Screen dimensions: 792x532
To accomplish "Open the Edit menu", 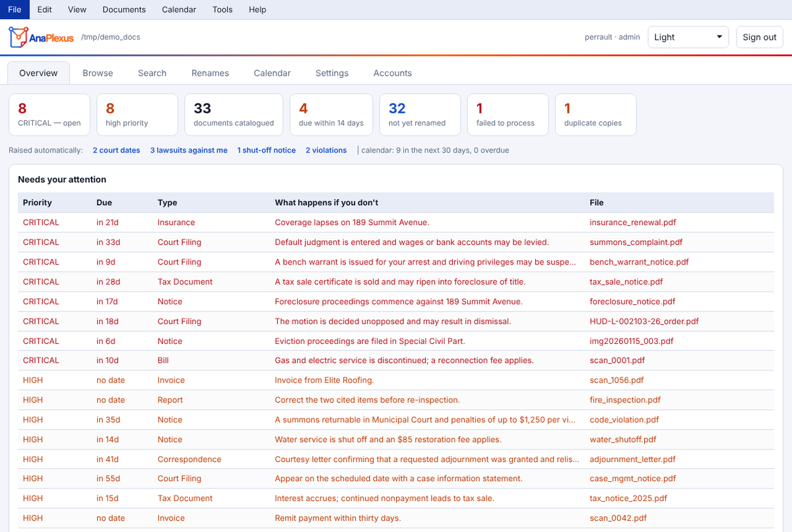I will coord(45,9).
